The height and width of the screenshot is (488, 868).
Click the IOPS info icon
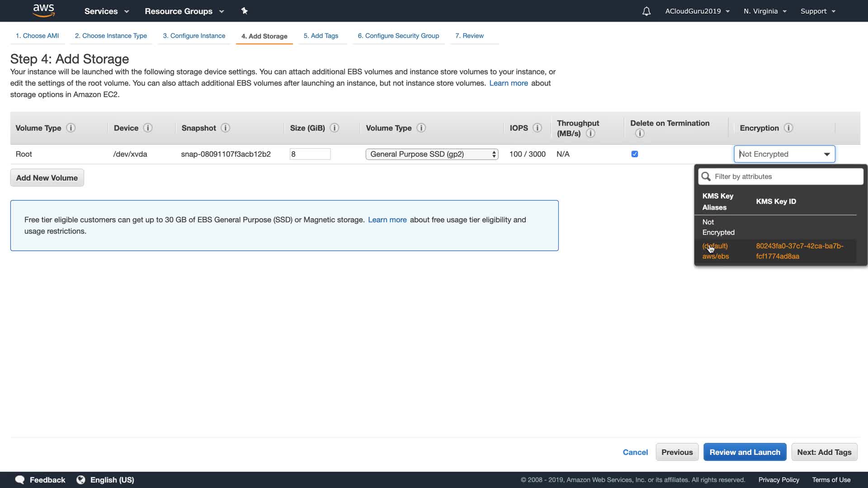pos(537,128)
